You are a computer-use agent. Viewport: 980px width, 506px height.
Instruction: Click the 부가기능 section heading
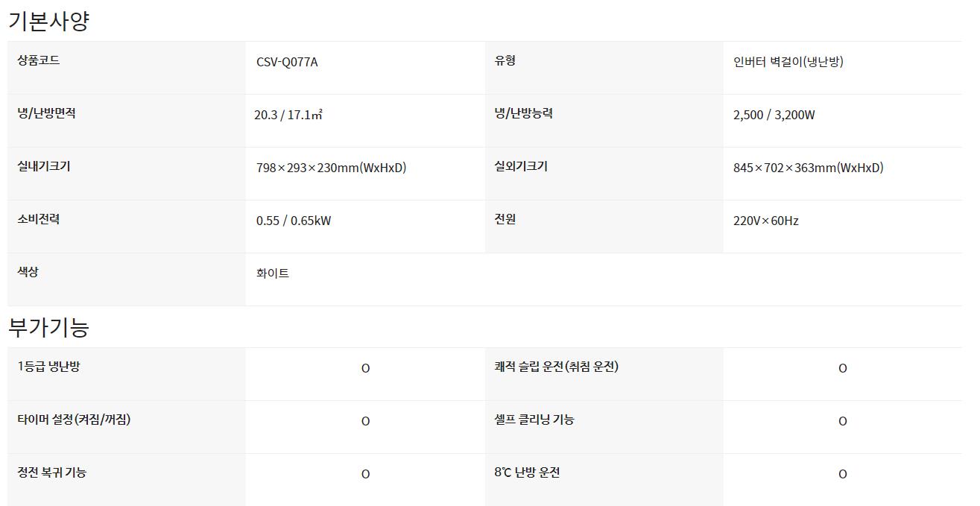click(x=48, y=327)
